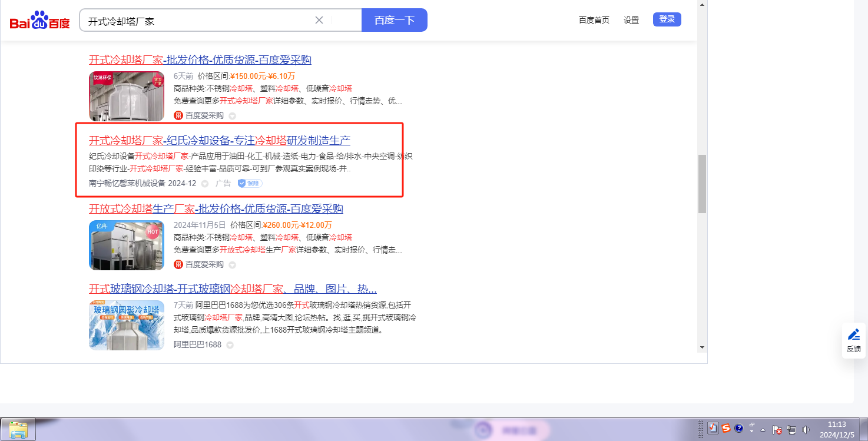Click the blue help question mark icon
The image size is (868, 441).
tap(739, 429)
